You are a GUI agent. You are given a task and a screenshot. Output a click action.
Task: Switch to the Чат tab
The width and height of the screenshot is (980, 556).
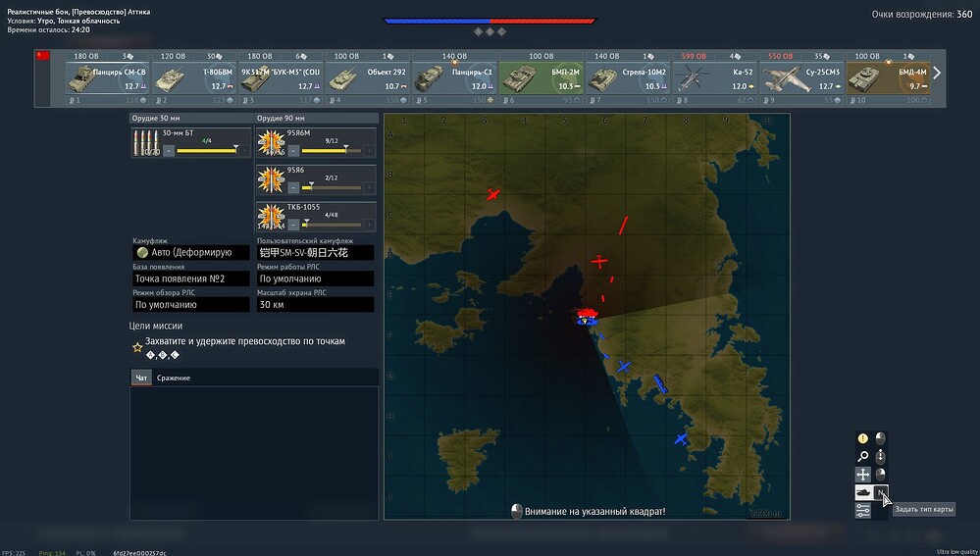click(142, 378)
